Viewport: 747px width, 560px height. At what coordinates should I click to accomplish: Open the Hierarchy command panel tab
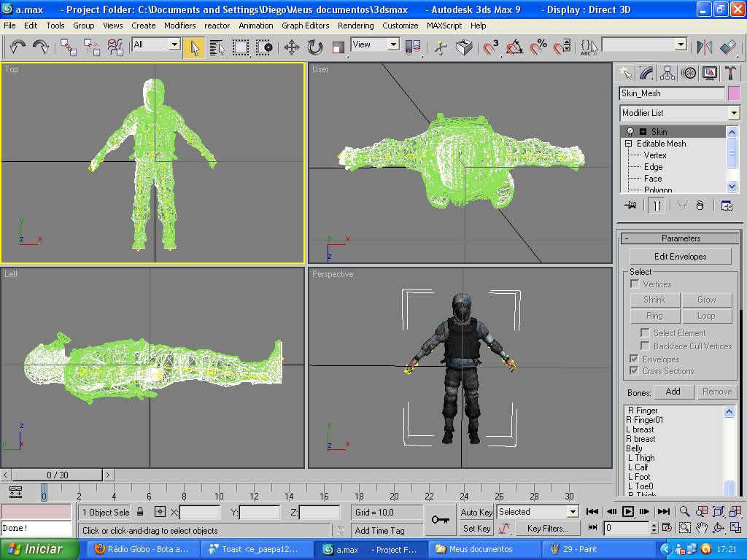click(667, 73)
